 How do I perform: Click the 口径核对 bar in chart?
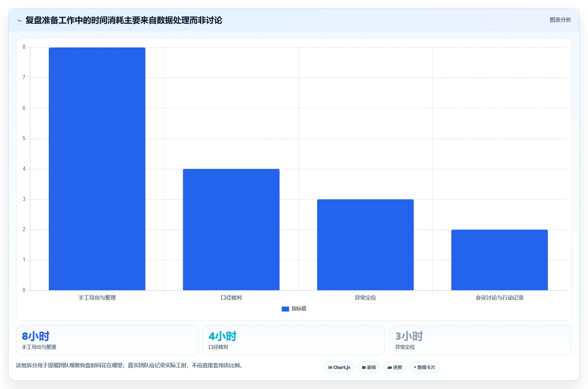231,230
